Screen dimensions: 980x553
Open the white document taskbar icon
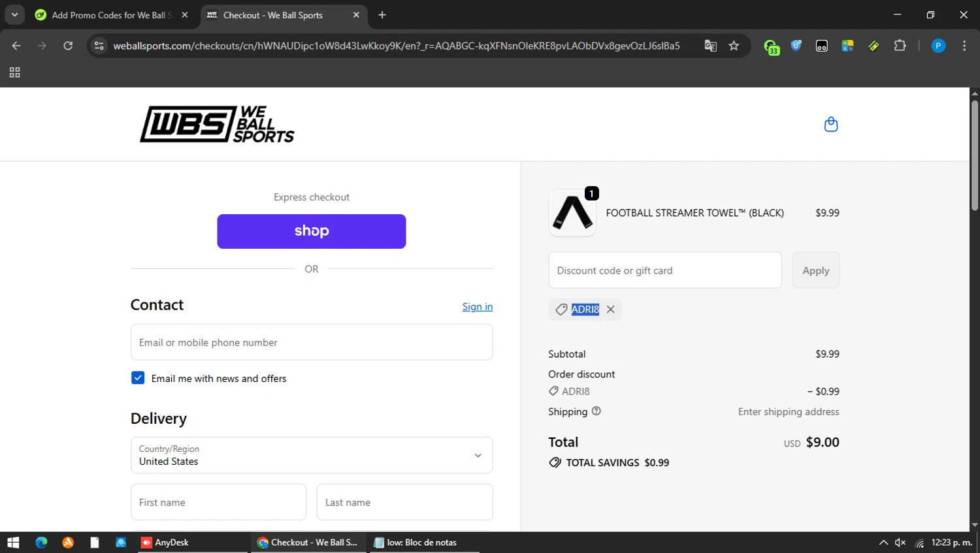(95, 543)
